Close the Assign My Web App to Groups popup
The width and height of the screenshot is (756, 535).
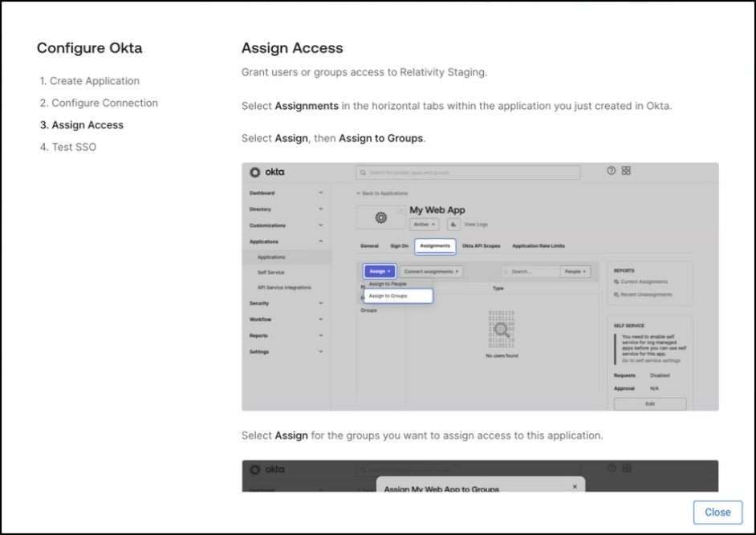(575, 487)
